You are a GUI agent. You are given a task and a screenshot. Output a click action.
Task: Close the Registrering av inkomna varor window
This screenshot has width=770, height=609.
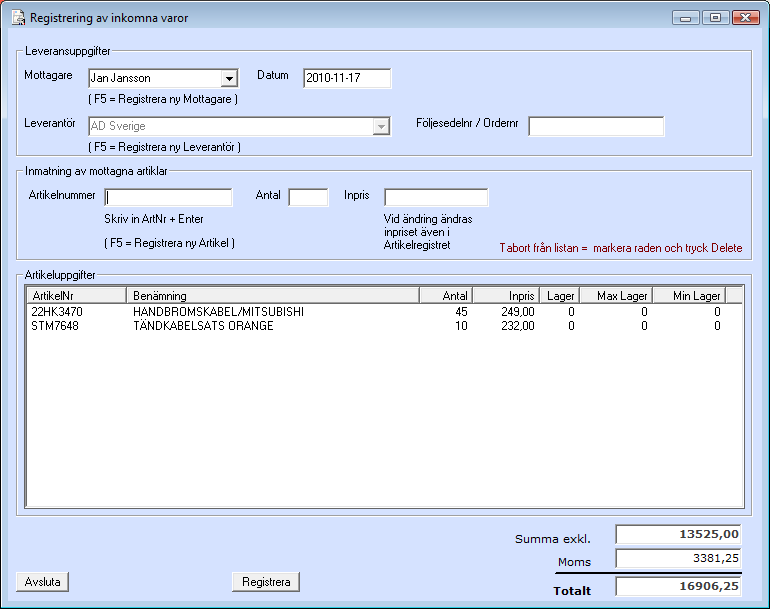pos(745,18)
